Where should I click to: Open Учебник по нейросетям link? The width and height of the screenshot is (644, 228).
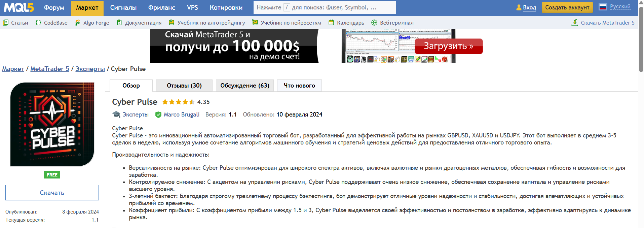[x=291, y=23]
